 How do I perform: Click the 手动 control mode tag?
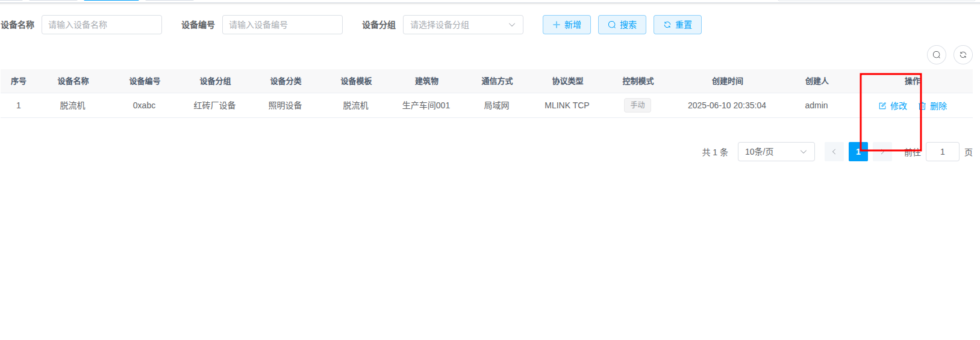[x=637, y=105]
